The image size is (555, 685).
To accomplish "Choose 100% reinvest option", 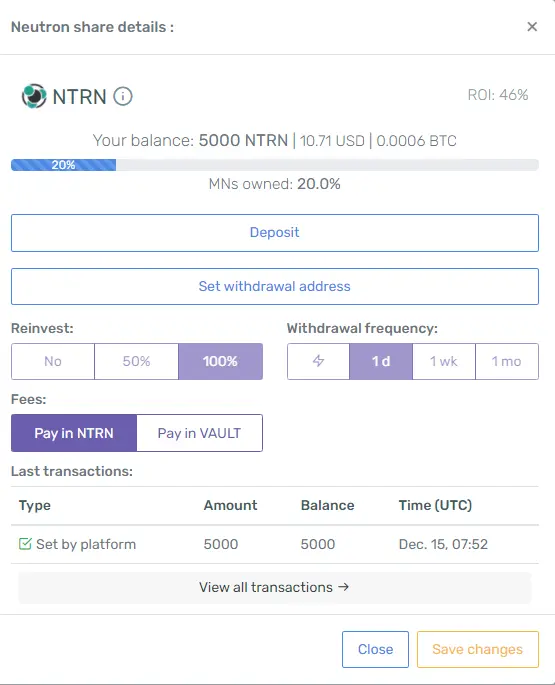I will [x=220, y=361].
